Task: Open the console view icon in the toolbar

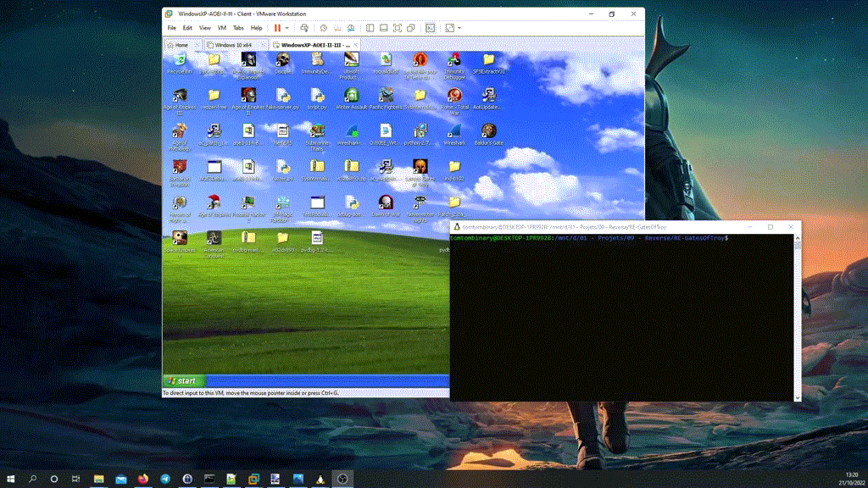Action: point(430,28)
